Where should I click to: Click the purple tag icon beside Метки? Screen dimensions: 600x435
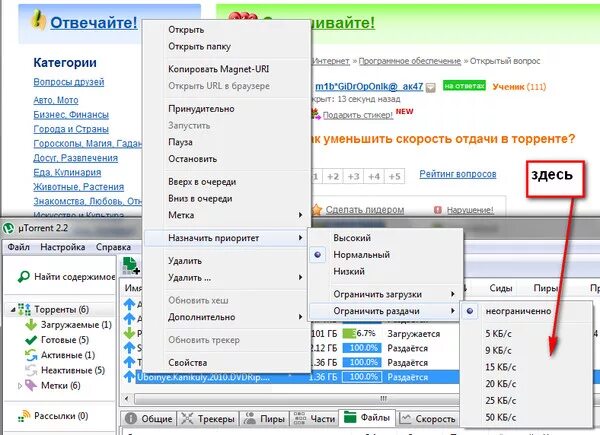pos(31,385)
